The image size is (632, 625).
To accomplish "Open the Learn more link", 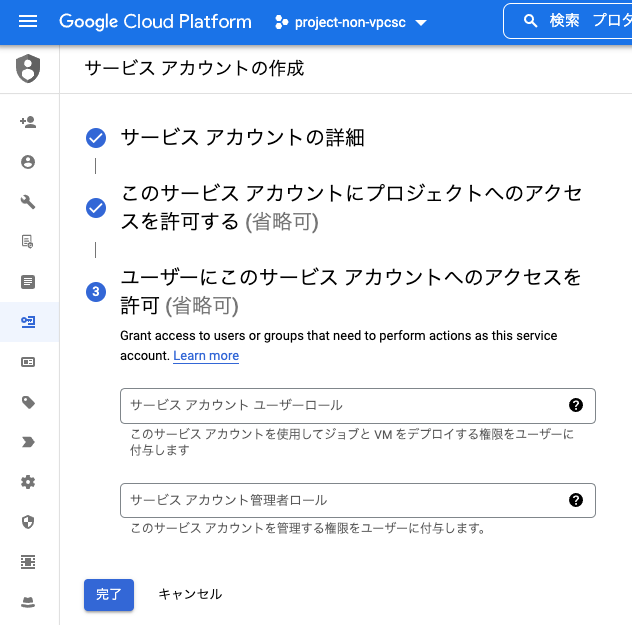I will click(206, 356).
